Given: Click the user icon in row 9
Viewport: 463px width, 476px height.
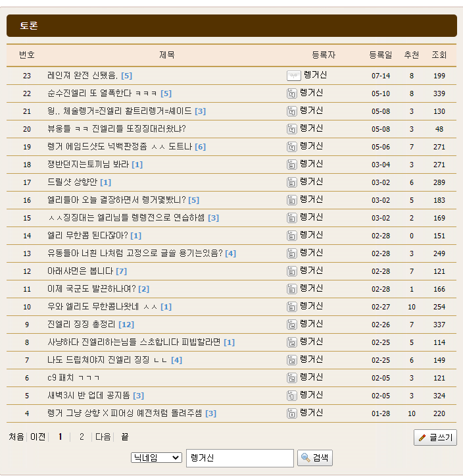Looking at the screenshot, I should click(291, 325).
